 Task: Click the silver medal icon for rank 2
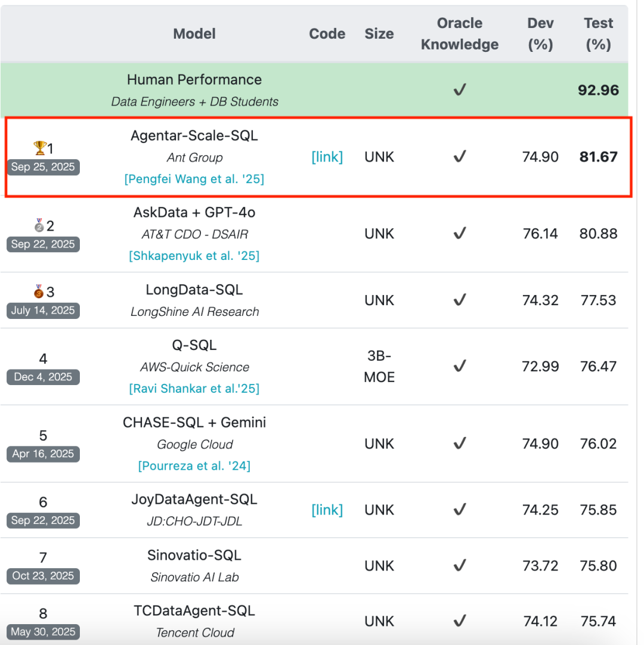pyautogui.click(x=39, y=225)
